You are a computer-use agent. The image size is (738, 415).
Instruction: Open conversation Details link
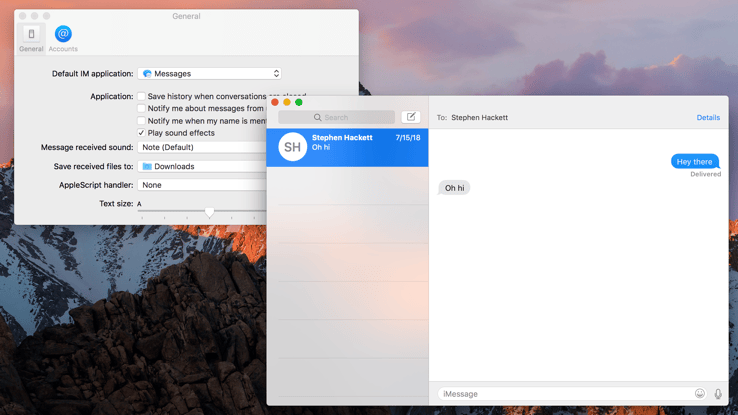click(x=708, y=117)
